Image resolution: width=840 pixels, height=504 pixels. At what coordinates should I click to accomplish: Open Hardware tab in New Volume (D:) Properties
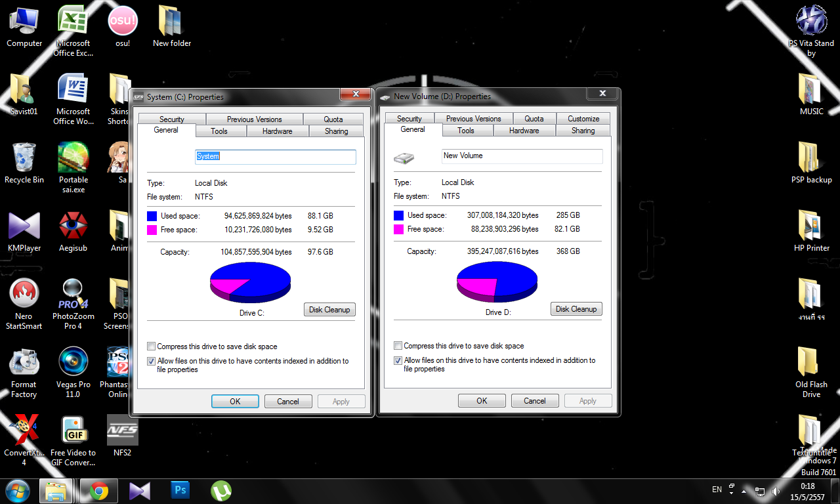pyautogui.click(x=524, y=131)
